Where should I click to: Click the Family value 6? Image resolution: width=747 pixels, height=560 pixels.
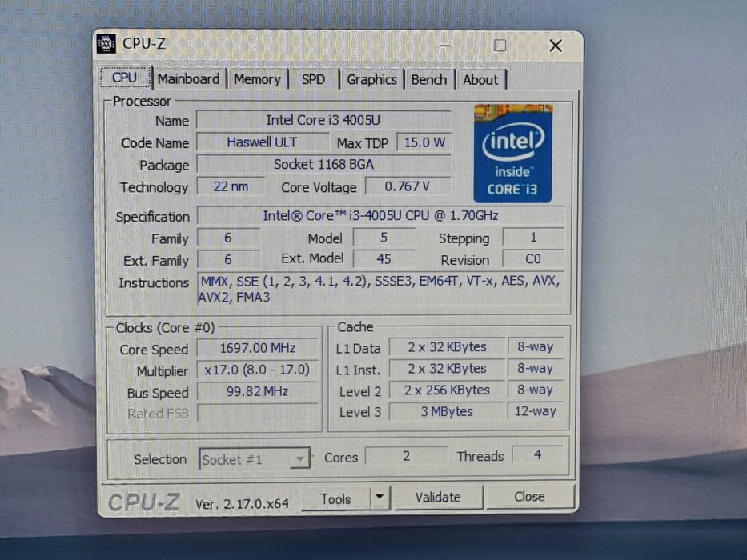228,238
